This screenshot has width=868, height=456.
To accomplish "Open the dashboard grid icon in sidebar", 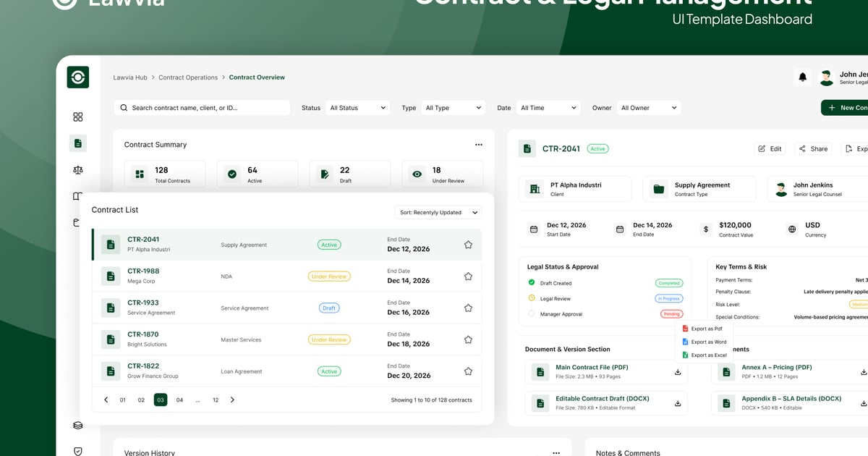I will (78, 117).
